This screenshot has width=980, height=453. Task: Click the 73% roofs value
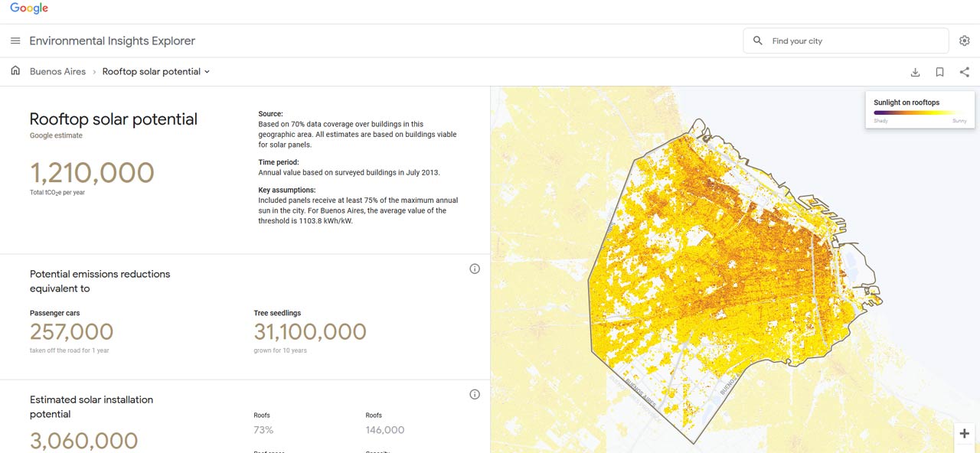click(263, 430)
